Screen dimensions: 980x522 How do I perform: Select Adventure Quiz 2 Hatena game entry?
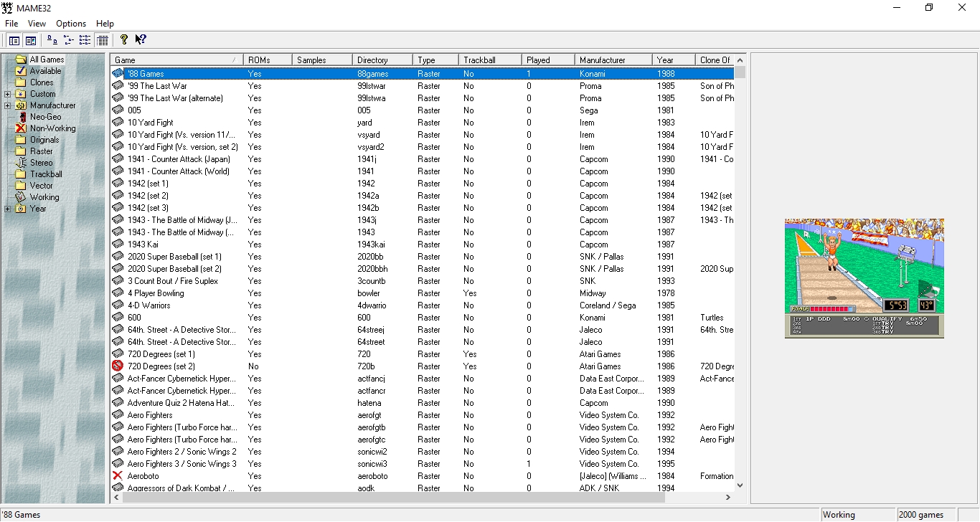pyautogui.click(x=423, y=402)
